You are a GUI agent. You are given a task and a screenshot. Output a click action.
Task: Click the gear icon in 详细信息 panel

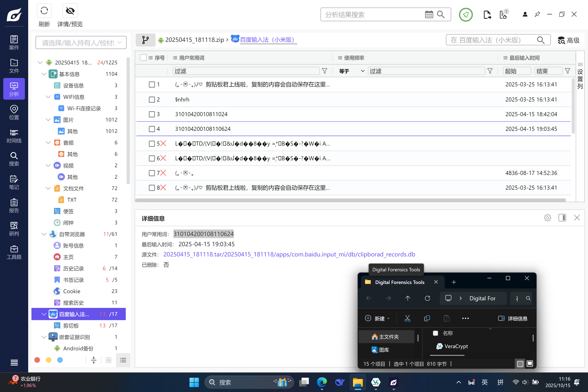pos(547,218)
